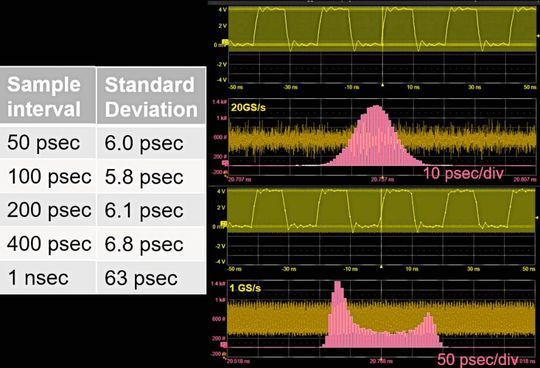Select the '200 psec' sample interval cell
Viewport: 540px width, 368px height.
pos(48,210)
